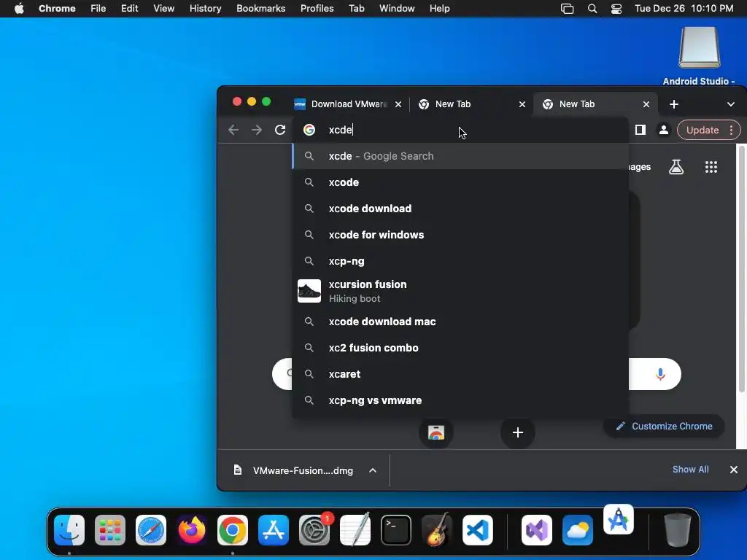Select the 'xcaret' suggestion
Screen dimensions: 747x560
click(460, 374)
